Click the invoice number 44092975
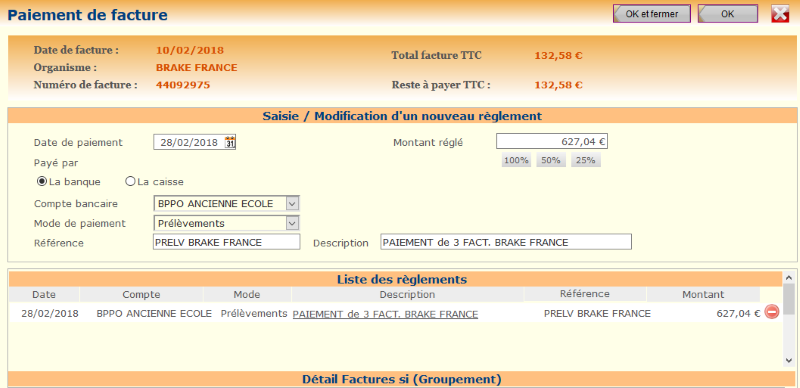The image size is (800, 388). click(x=183, y=85)
